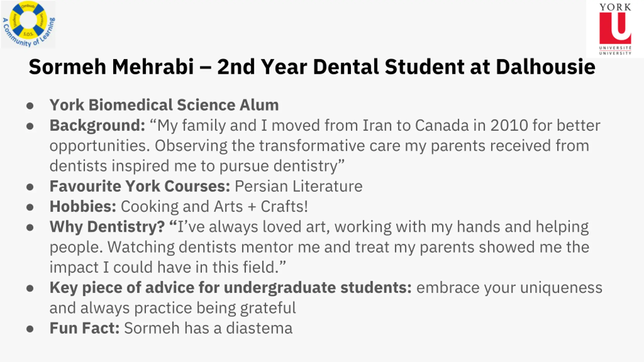644x362 pixels.
Task: Click the bullet point before Hobbies
Action: click(30, 207)
